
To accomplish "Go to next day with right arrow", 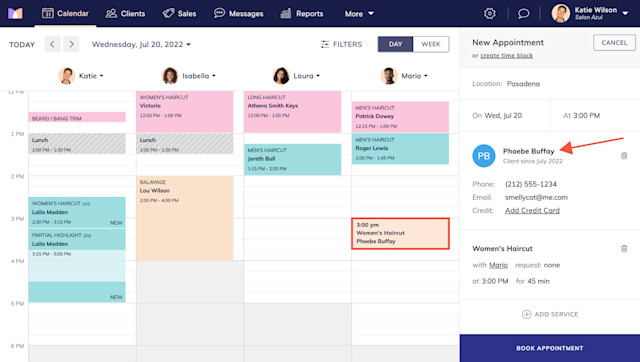I will click(71, 44).
